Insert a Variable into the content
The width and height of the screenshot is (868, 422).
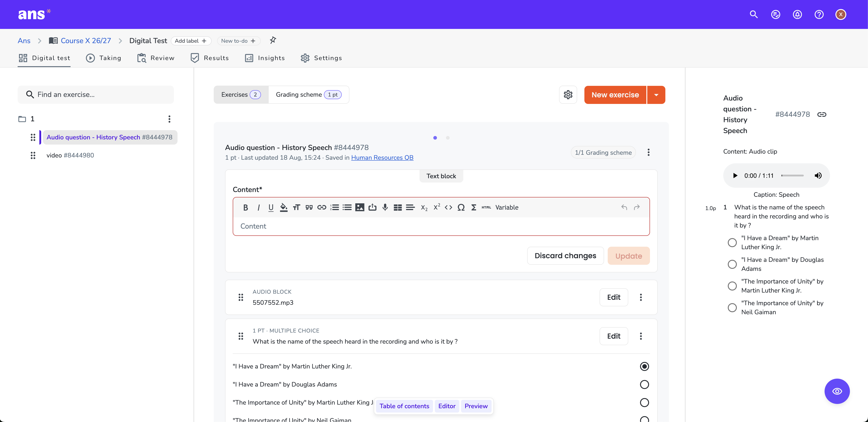click(x=507, y=207)
